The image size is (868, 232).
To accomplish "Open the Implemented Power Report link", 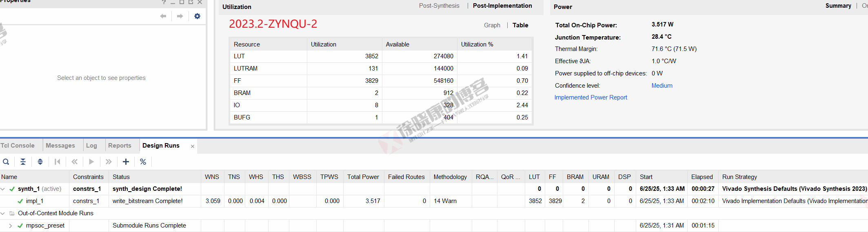I will (x=591, y=97).
